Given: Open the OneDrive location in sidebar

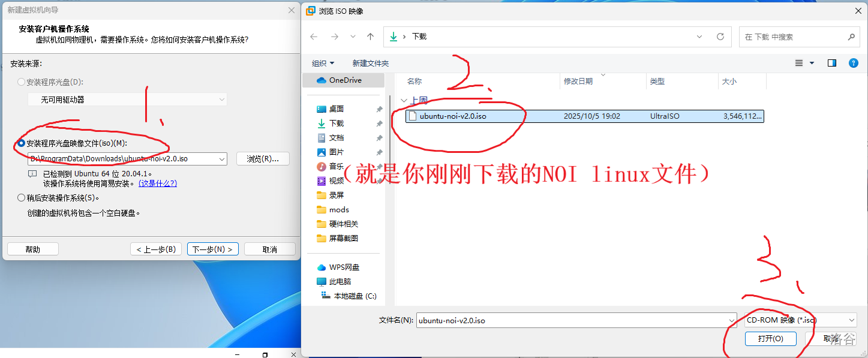Looking at the screenshot, I should click(x=345, y=80).
